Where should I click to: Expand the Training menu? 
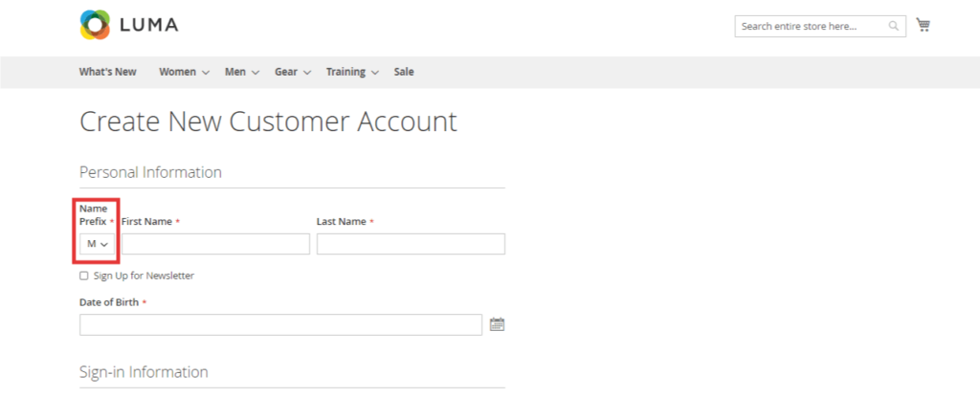(352, 72)
